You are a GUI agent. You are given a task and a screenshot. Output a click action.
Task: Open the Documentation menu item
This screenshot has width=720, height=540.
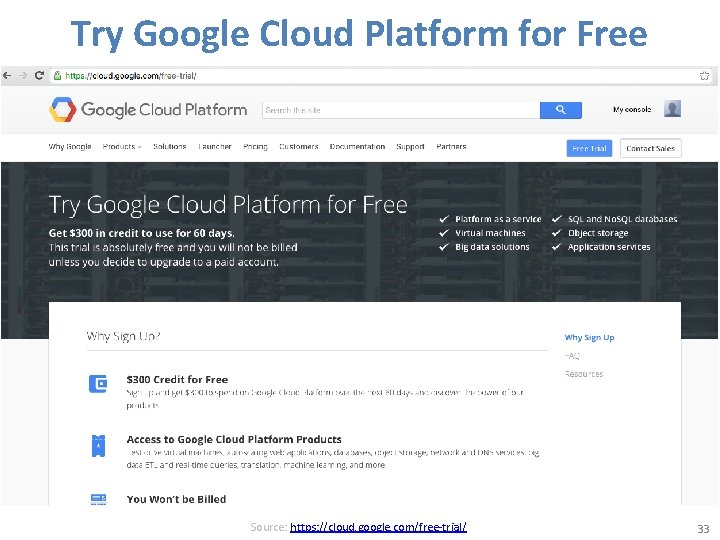357,146
